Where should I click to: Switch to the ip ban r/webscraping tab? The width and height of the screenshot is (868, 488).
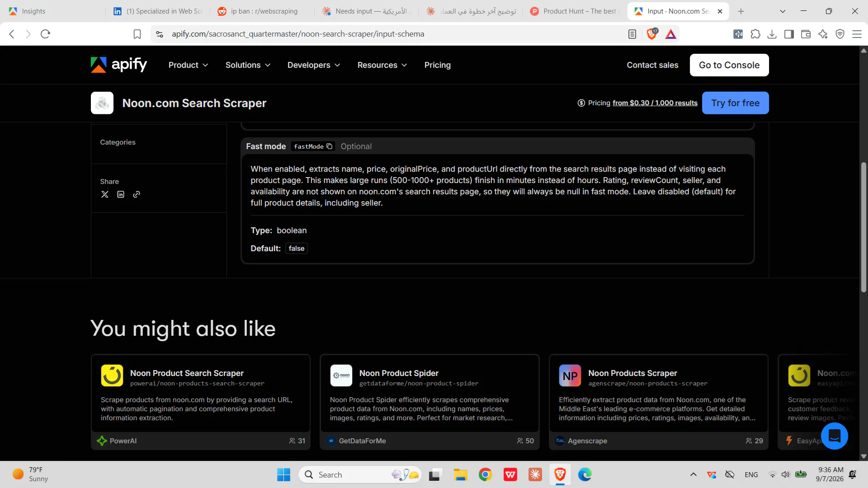click(x=262, y=11)
